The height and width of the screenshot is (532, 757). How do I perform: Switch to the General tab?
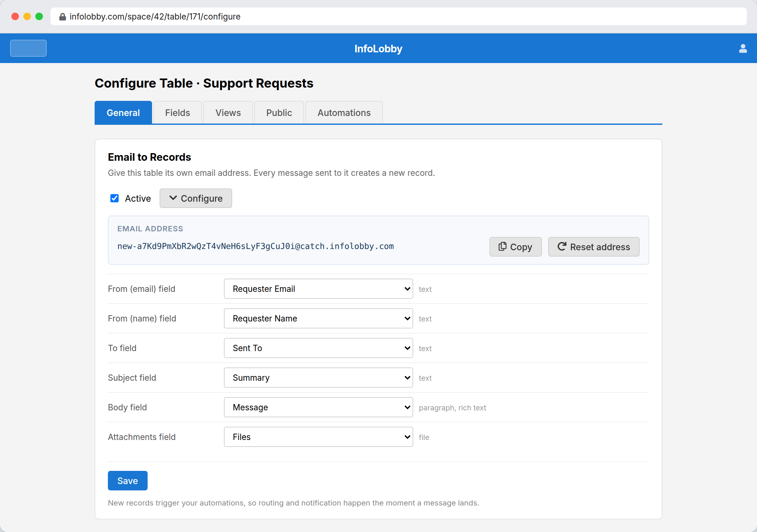[x=123, y=113]
